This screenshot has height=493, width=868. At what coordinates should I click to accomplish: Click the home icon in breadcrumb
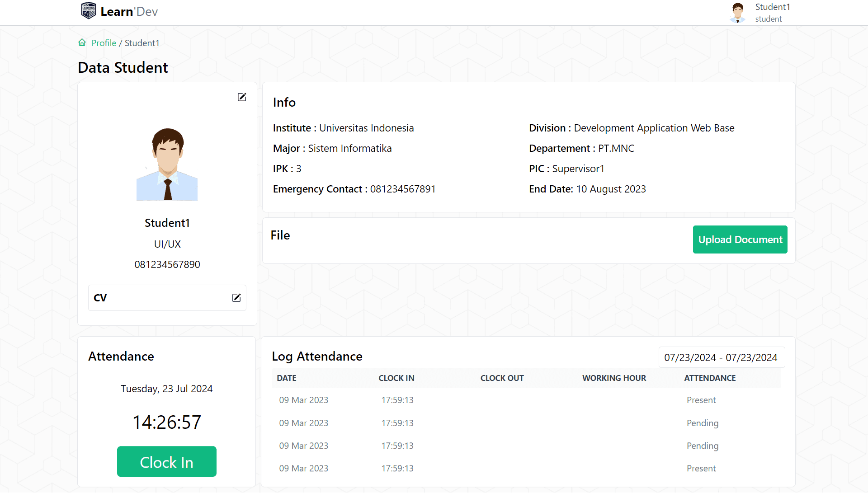(x=82, y=42)
